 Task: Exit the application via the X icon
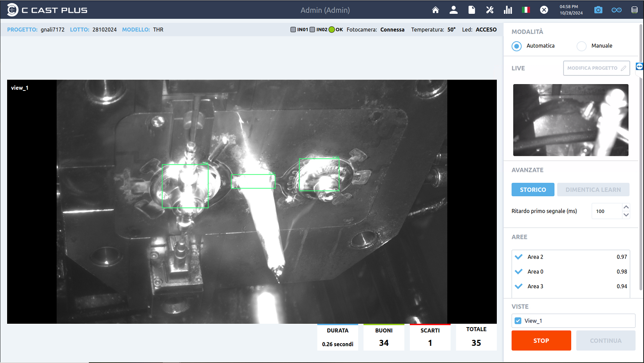544,10
